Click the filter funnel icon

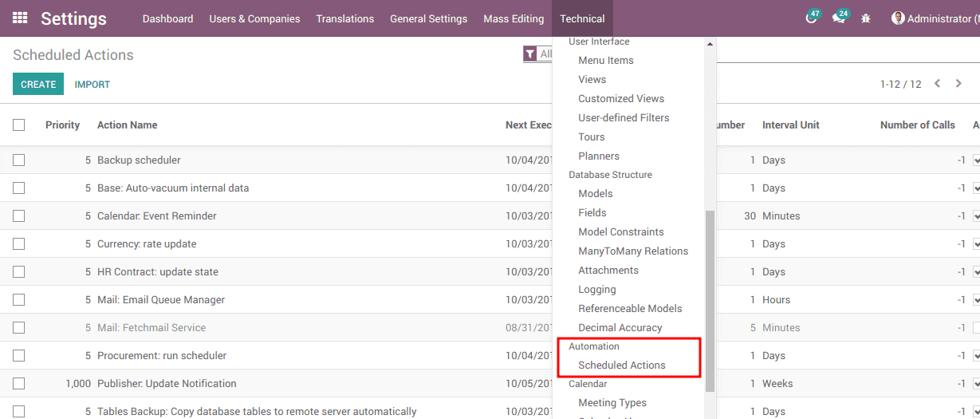coord(530,54)
